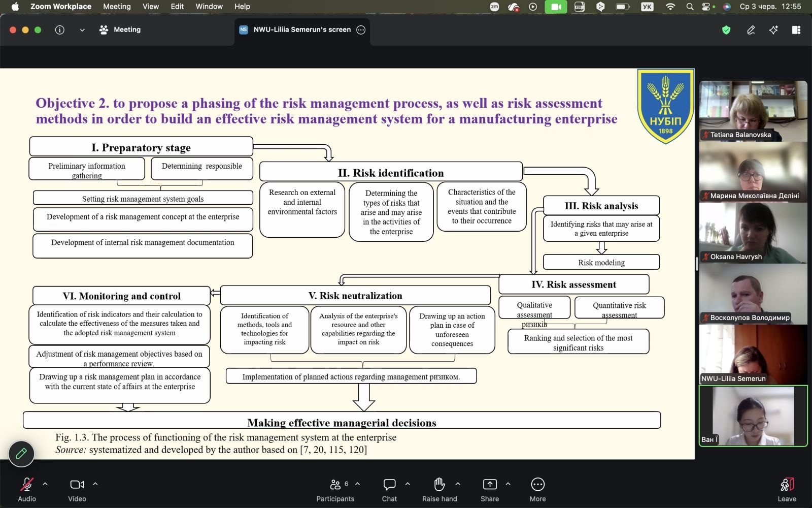Screen dimensions: 812x508
Task: Click the Share screen icon
Action: tap(490, 484)
